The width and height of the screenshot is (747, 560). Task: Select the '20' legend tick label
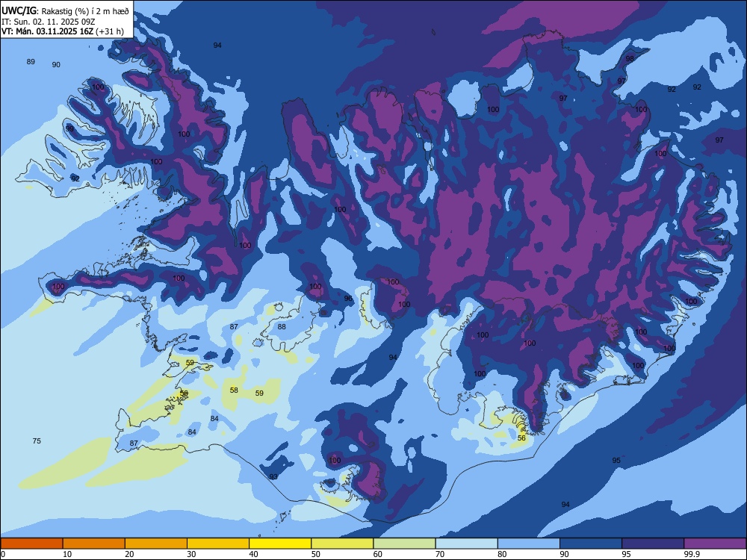[129, 554]
